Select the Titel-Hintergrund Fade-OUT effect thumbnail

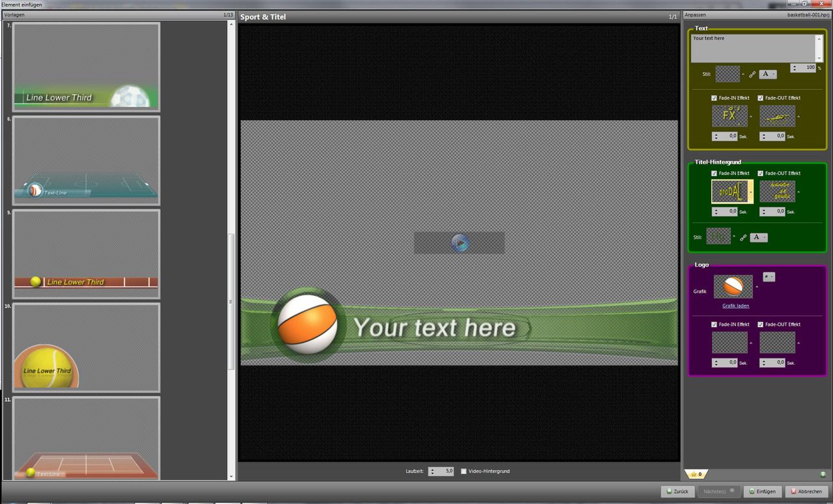point(777,191)
